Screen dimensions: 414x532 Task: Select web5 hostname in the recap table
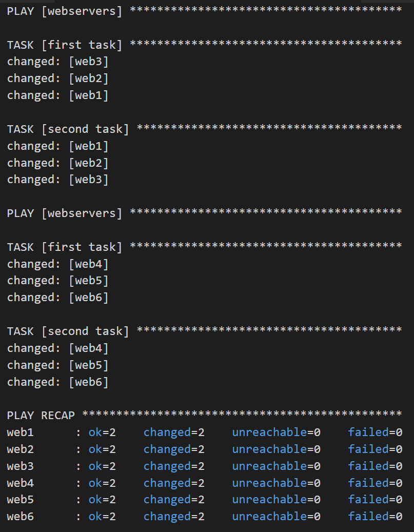pos(21,500)
